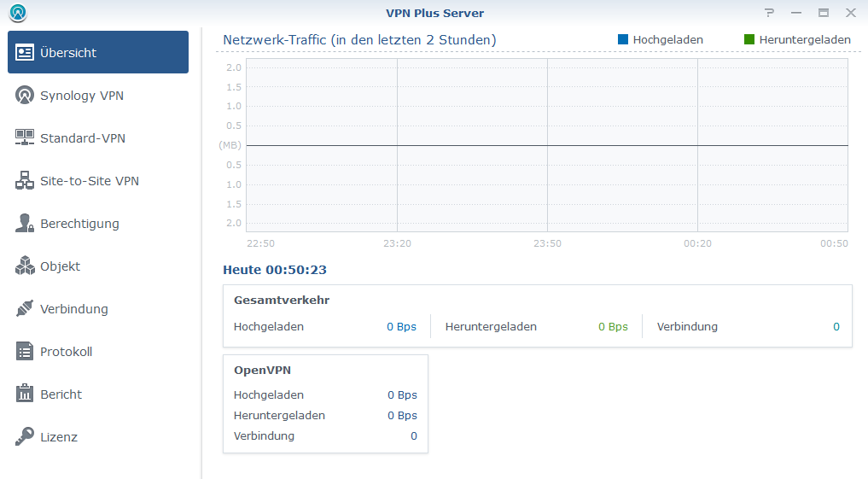Click the Synology VPN shield icon
Viewport: 868px width, 479px height.
25,96
